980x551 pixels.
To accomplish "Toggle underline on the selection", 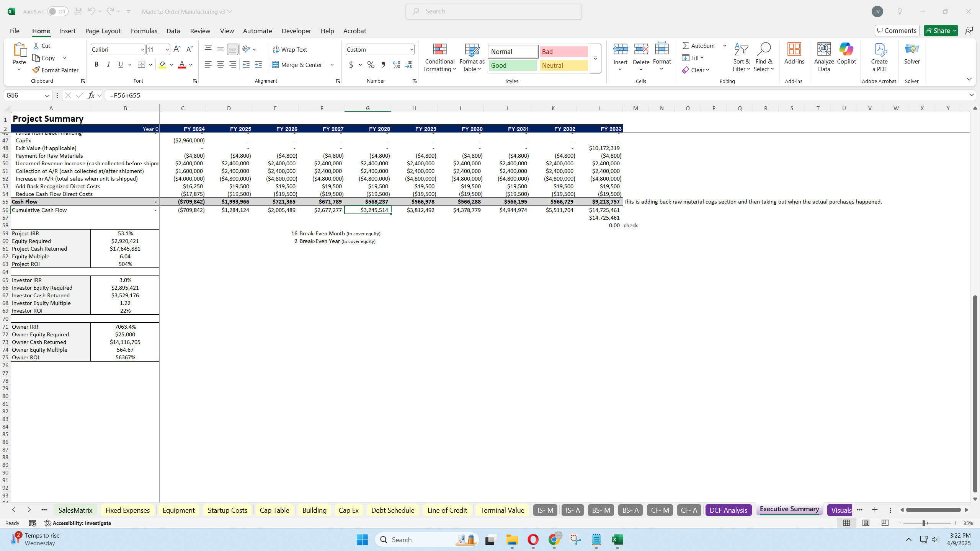I will click(121, 64).
